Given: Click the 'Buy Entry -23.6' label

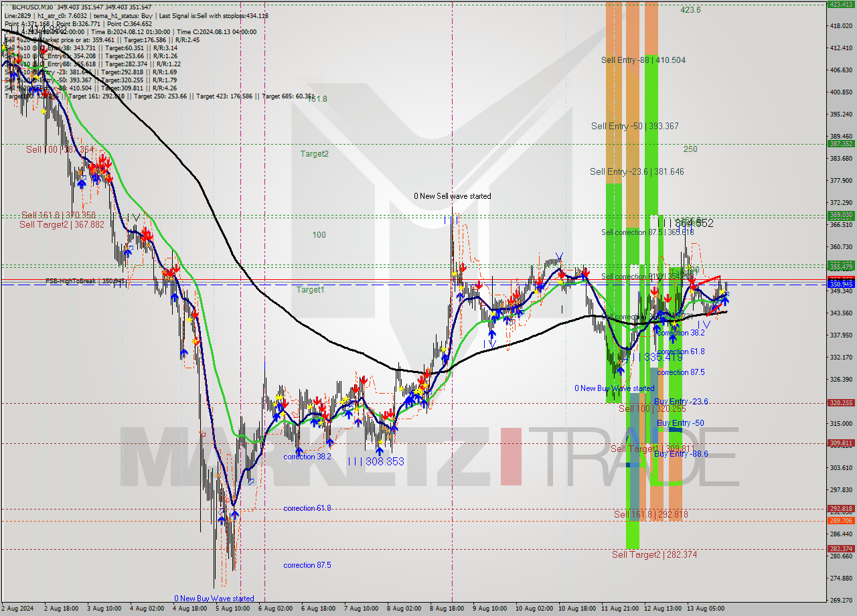Looking at the screenshot, I should (681, 402).
